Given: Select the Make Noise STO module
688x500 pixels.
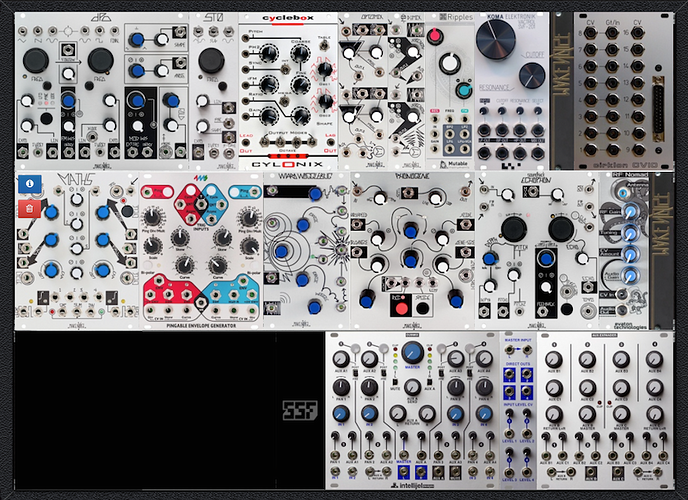Looking at the screenshot, I should (214, 91).
